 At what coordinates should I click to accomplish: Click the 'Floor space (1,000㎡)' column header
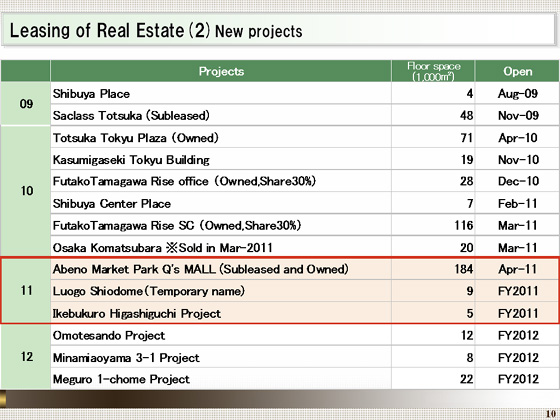(x=433, y=71)
